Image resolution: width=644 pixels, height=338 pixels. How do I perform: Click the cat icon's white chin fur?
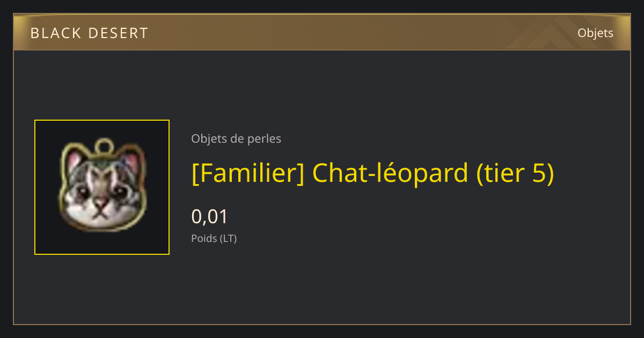click(100, 217)
